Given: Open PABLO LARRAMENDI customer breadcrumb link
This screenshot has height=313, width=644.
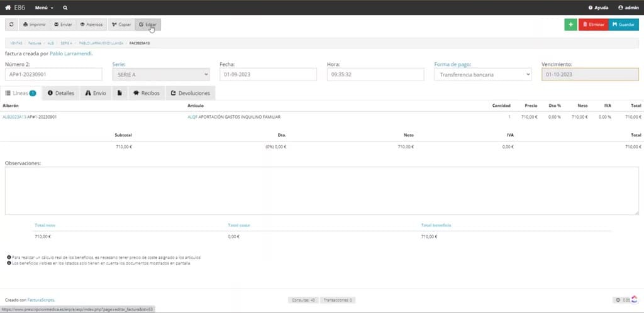Looking at the screenshot, I should pyautogui.click(x=101, y=43).
